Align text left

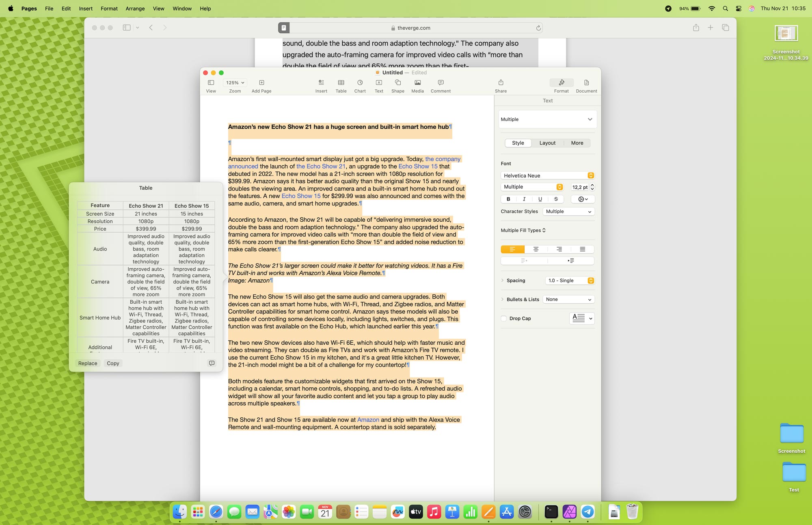coord(512,249)
